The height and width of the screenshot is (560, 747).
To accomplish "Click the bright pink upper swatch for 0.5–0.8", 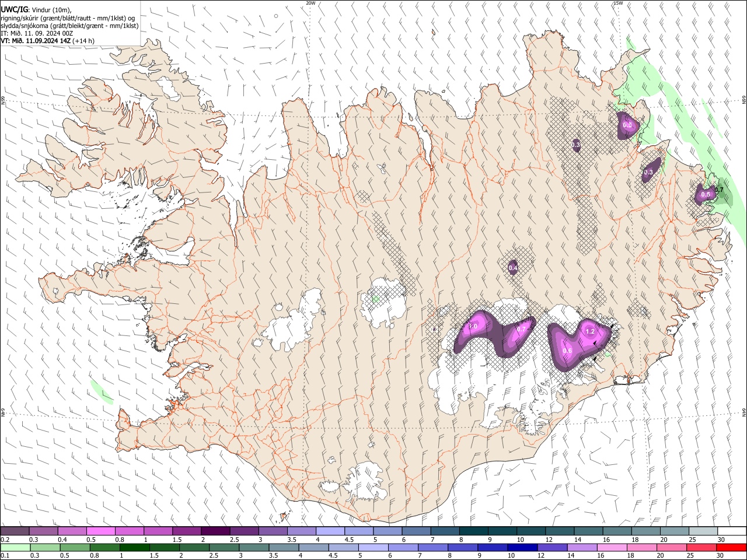I will (x=100, y=531).
